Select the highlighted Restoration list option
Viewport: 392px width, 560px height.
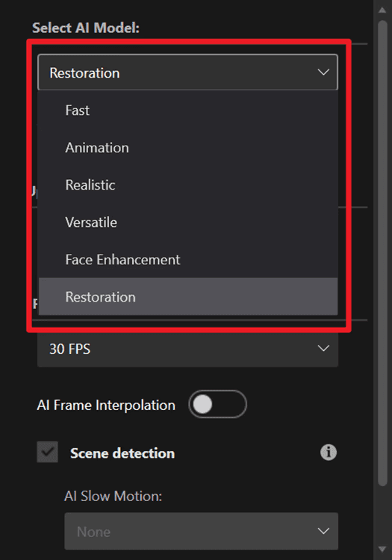pos(188,296)
